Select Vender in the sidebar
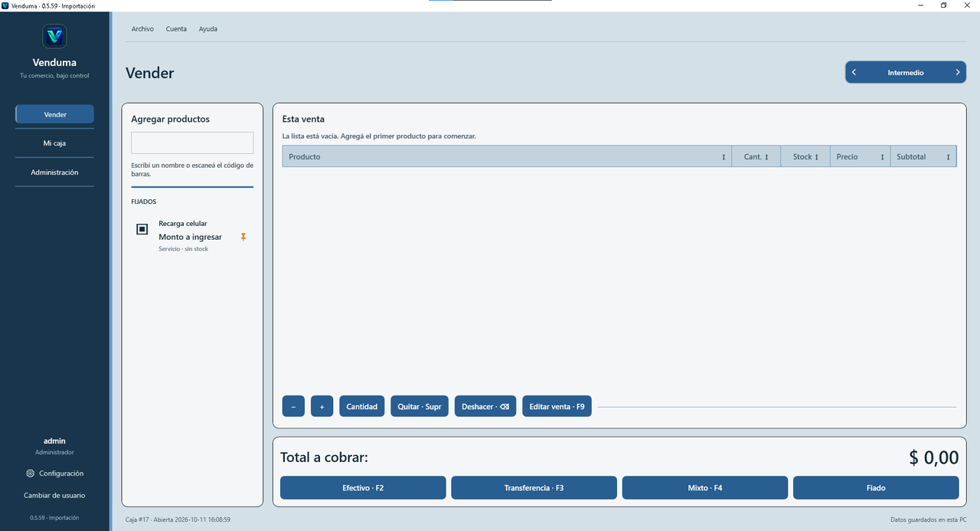 (54, 114)
